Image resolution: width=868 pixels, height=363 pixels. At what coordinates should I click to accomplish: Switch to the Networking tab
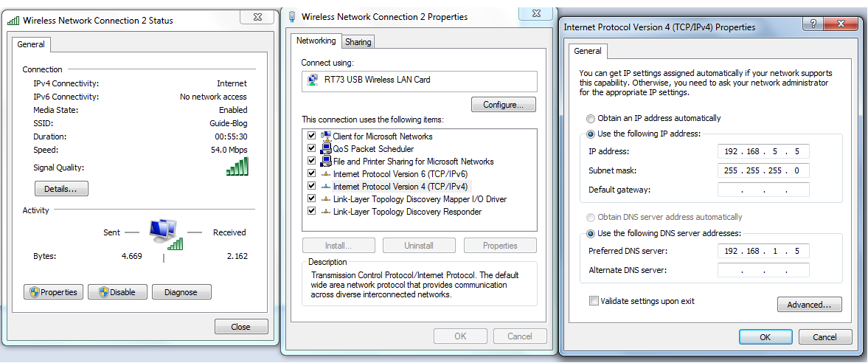coord(316,41)
